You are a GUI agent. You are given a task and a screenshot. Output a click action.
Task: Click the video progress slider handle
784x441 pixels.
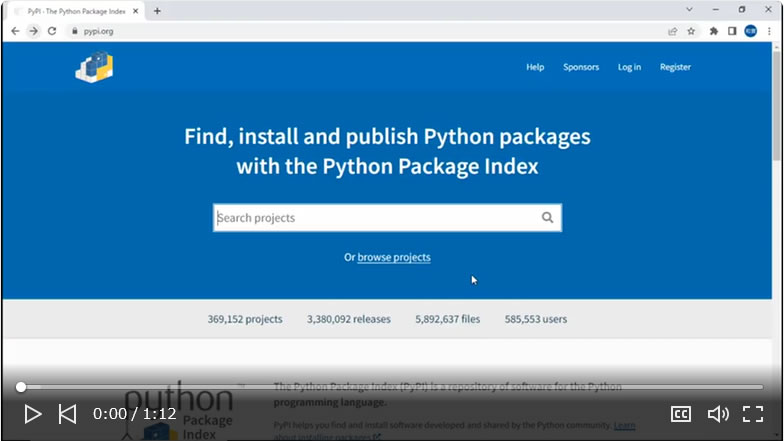tap(20, 387)
